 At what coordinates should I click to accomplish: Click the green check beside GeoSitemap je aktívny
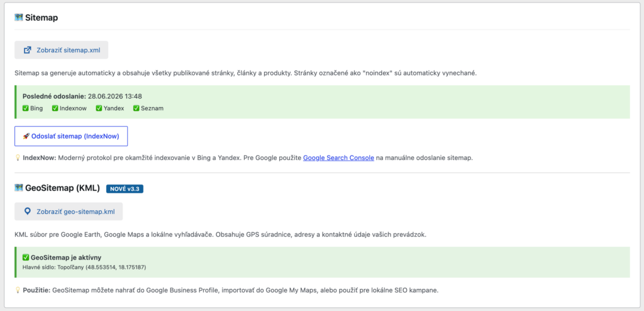(x=25, y=257)
